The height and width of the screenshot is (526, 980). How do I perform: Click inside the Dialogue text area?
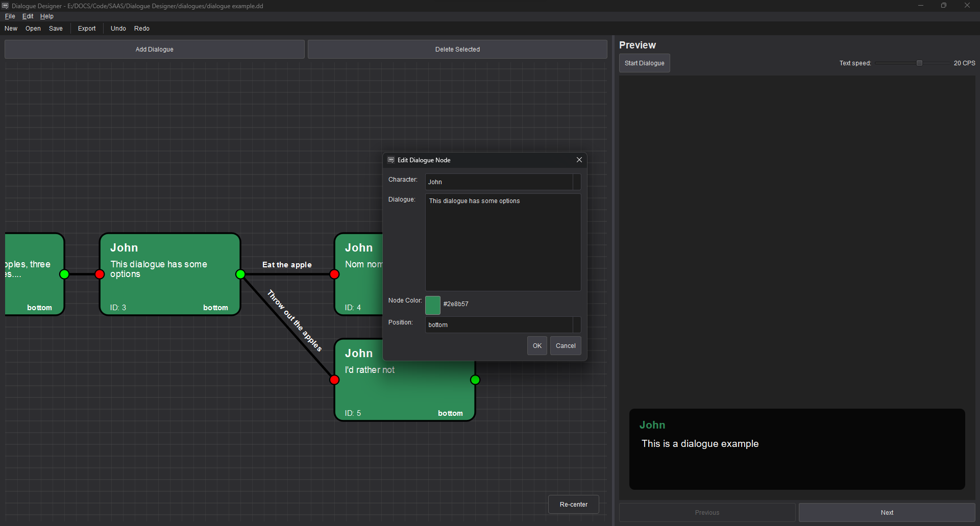(503, 242)
